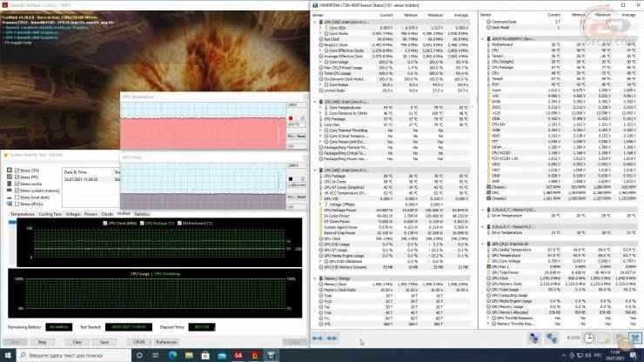Open File Explorer from the taskbar
This screenshot has height=362, width=644.
tap(189, 355)
